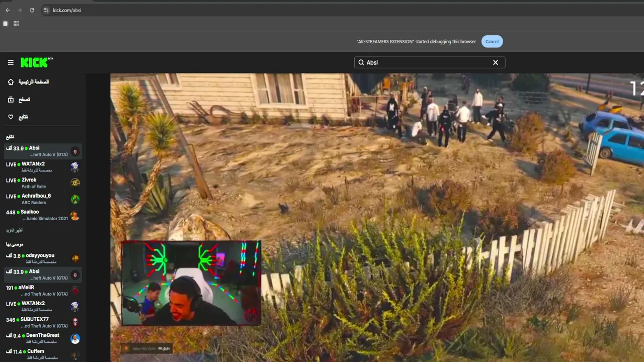This screenshot has height=362, width=644.
Task: Click the "191" viewer count
Action: click(x=9, y=288)
